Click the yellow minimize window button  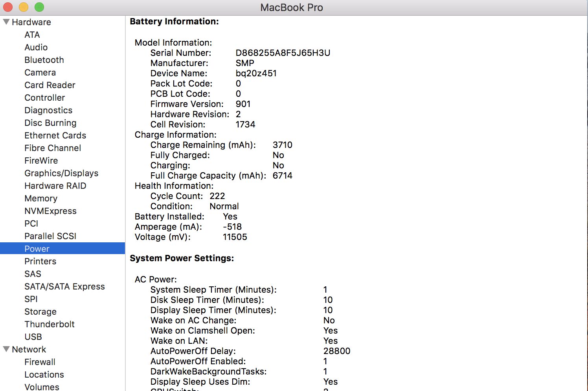pyautogui.click(x=24, y=7)
